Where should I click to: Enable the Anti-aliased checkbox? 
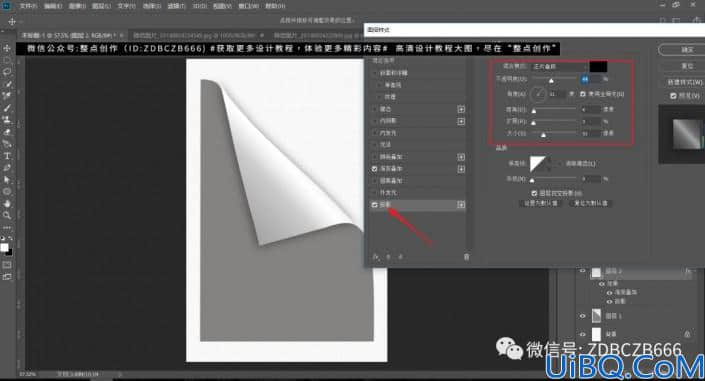coord(560,164)
